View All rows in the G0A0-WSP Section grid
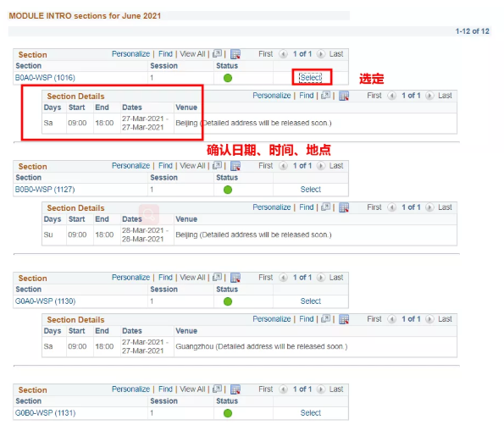 [x=192, y=278]
